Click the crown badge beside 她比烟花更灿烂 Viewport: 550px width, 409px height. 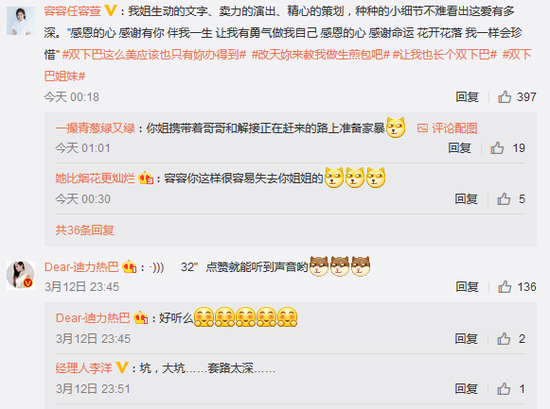146,178
